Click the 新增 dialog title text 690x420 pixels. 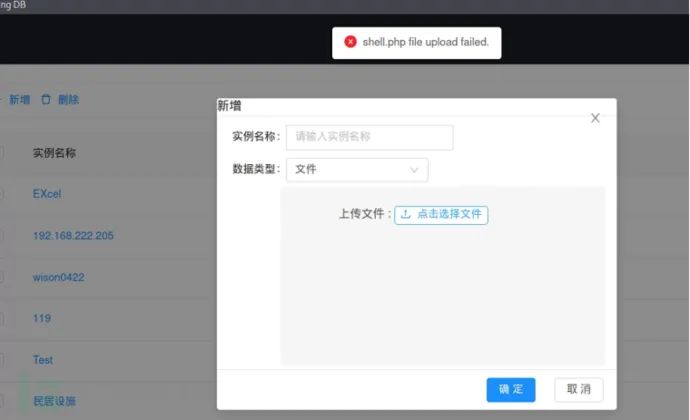[230, 106]
